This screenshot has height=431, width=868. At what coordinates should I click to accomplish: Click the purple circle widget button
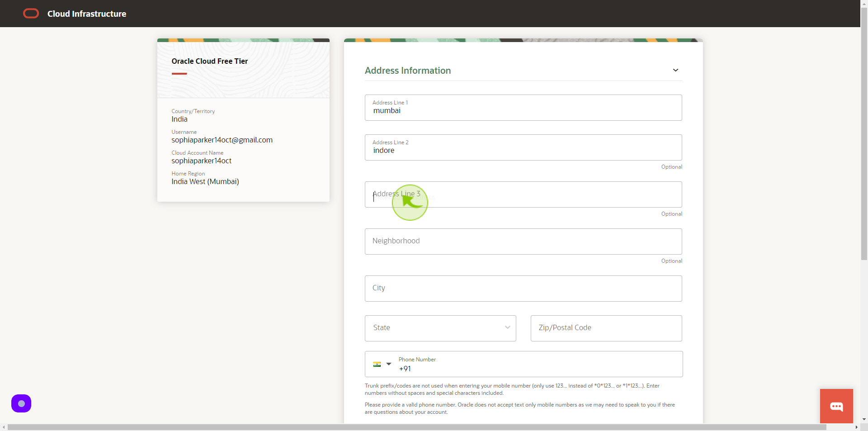[x=21, y=403]
